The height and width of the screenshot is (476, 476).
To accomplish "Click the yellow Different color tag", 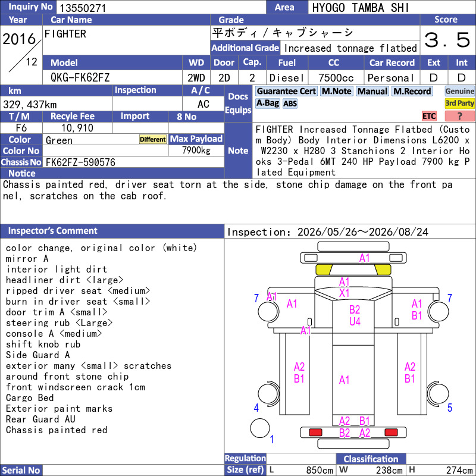I will (153, 139).
